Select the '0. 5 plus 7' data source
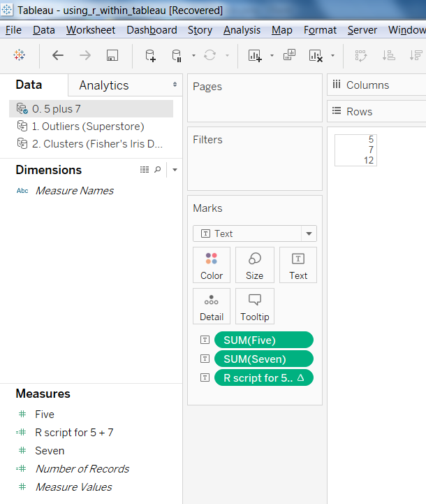 pos(91,108)
